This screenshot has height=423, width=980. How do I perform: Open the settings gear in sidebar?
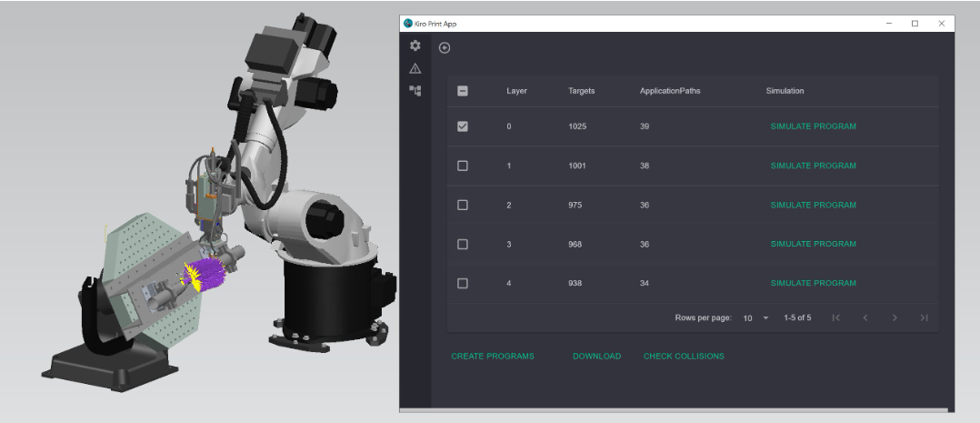[x=415, y=45]
